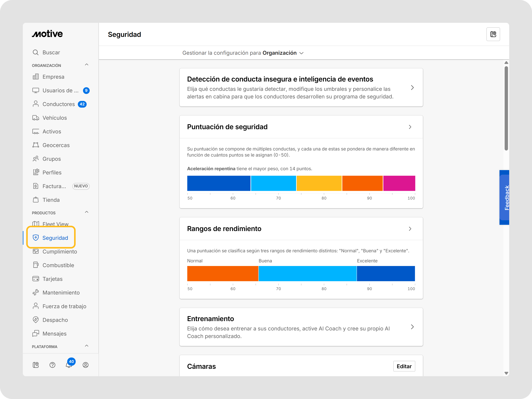Click the help question mark icon
532x399 pixels.
52,365
